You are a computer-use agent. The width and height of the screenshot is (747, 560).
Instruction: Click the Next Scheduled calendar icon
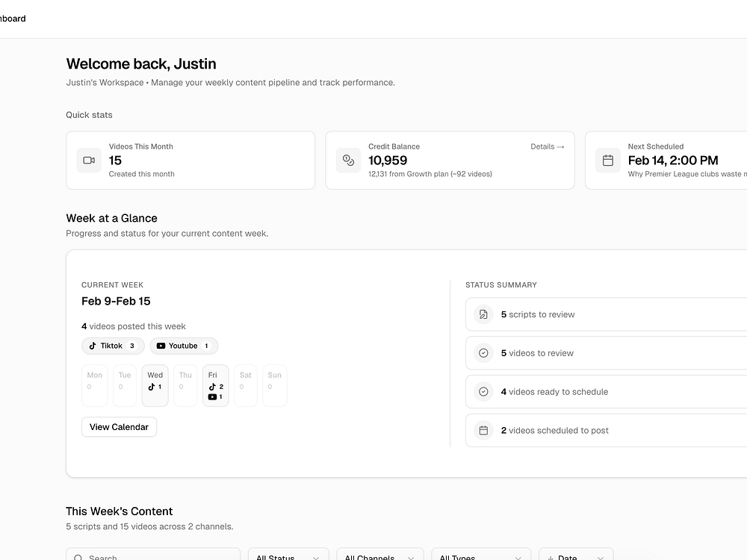click(x=608, y=161)
